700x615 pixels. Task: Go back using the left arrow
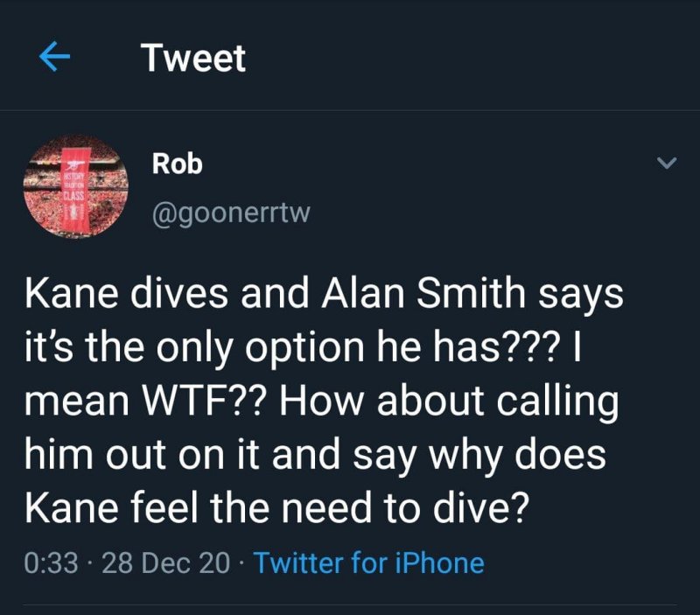(55, 59)
